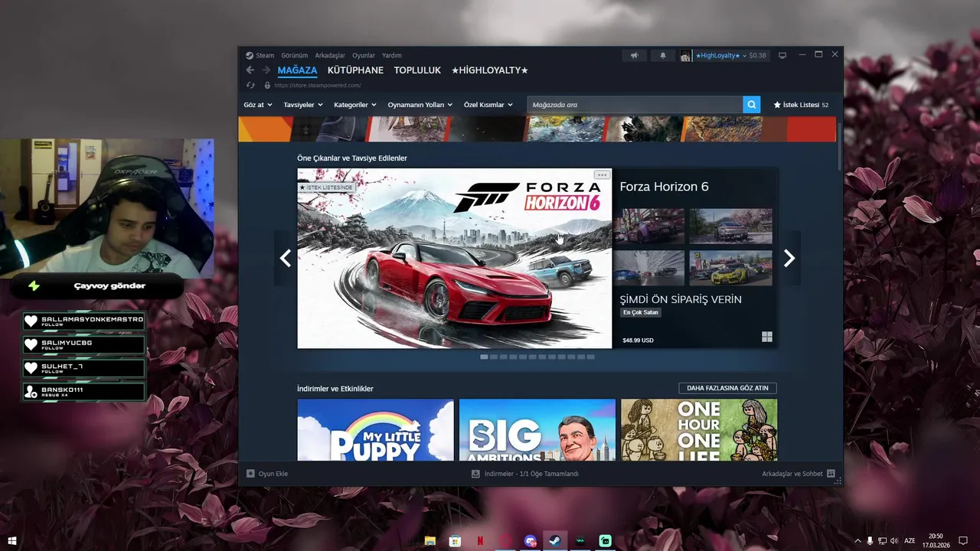Open Arkadaşlar ve Sohbet
The width and height of the screenshot is (980, 551).
click(792, 474)
